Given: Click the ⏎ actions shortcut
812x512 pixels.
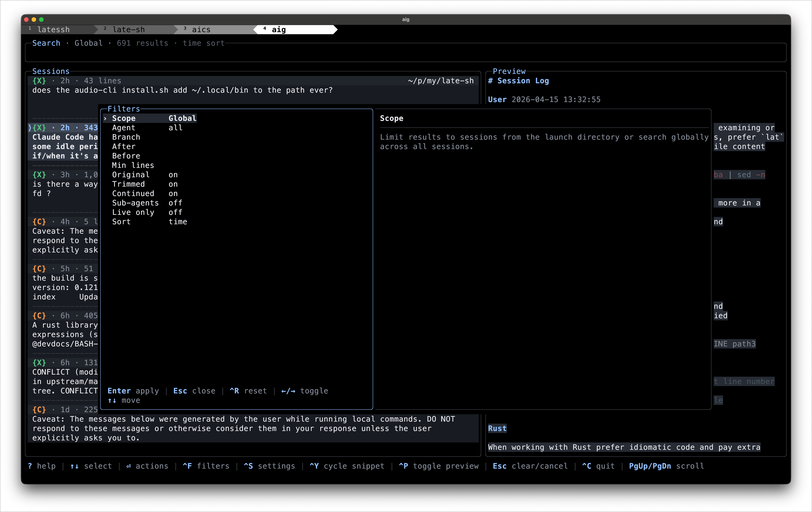Looking at the screenshot, I should click(147, 466).
